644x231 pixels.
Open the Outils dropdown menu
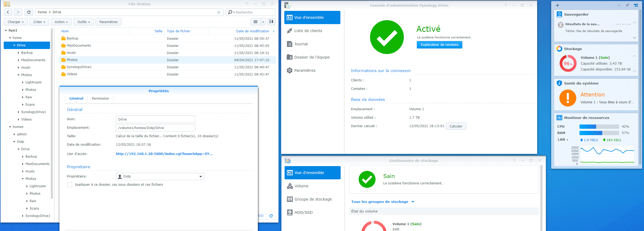click(84, 22)
